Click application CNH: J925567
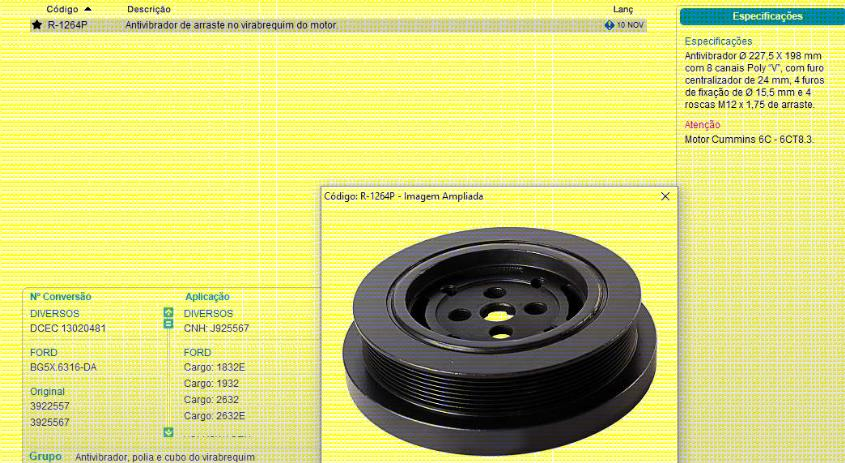The width and height of the screenshot is (845, 463). tap(216, 328)
